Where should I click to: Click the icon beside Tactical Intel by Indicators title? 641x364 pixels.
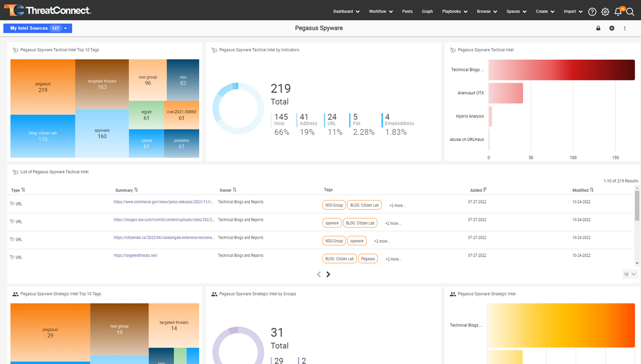[x=214, y=50]
